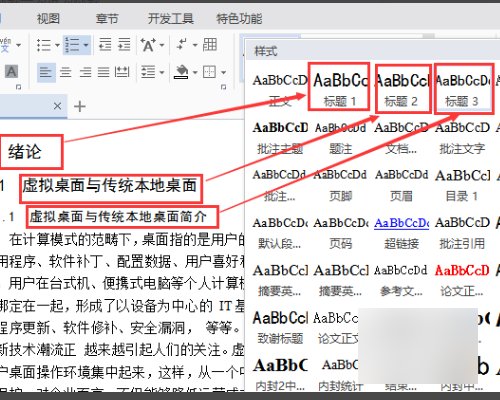Click body text line starting 在计算模式的范畴下
500x400 pixels.
[127, 240]
